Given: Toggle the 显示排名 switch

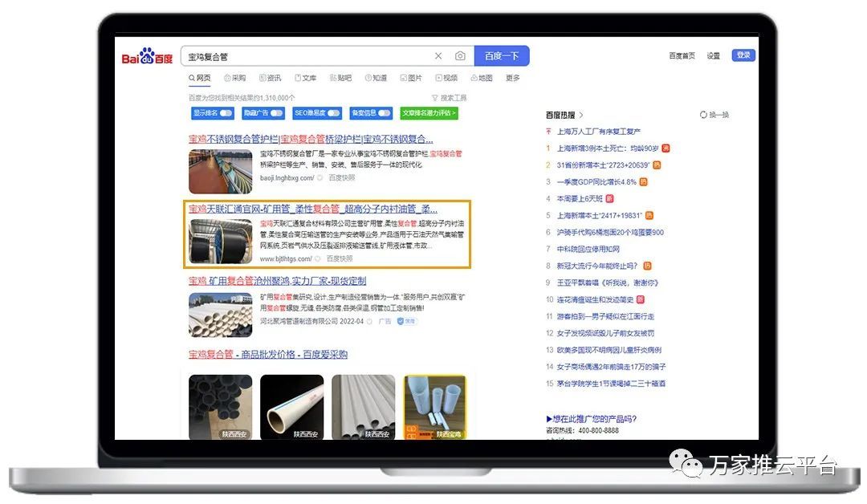Looking at the screenshot, I should pos(226,113).
